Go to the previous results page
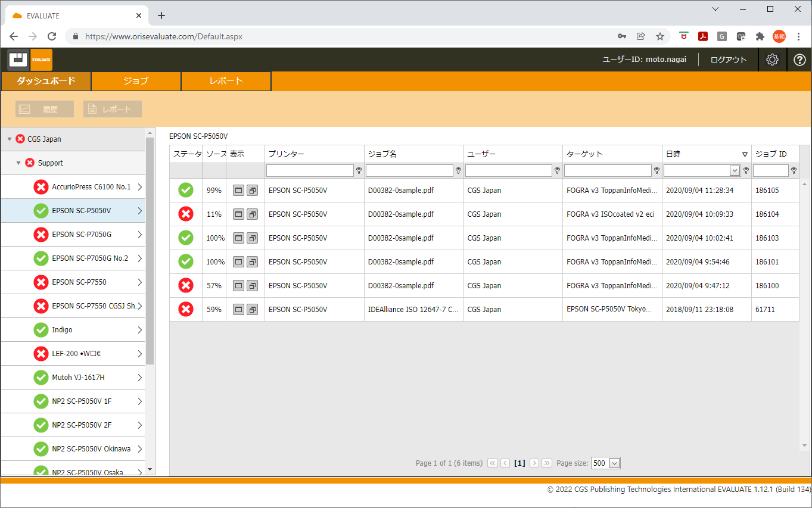The width and height of the screenshot is (812, 508). tap(505, 463)
